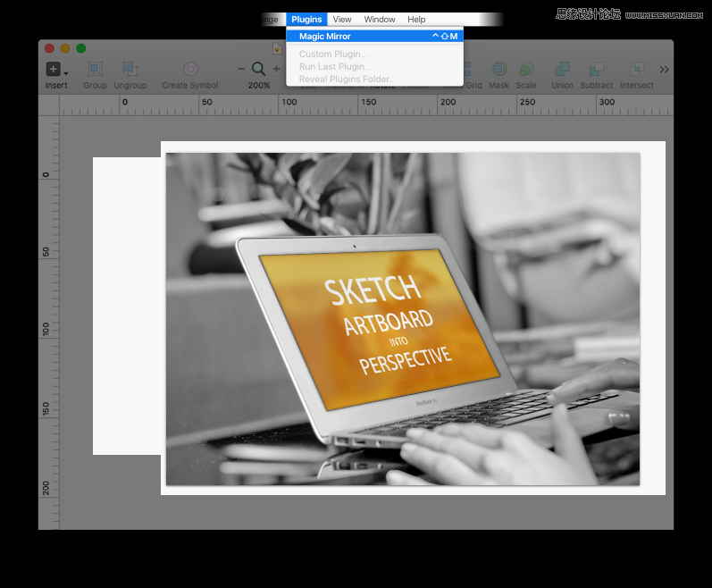Click the Intersect icon

[636, 69]
